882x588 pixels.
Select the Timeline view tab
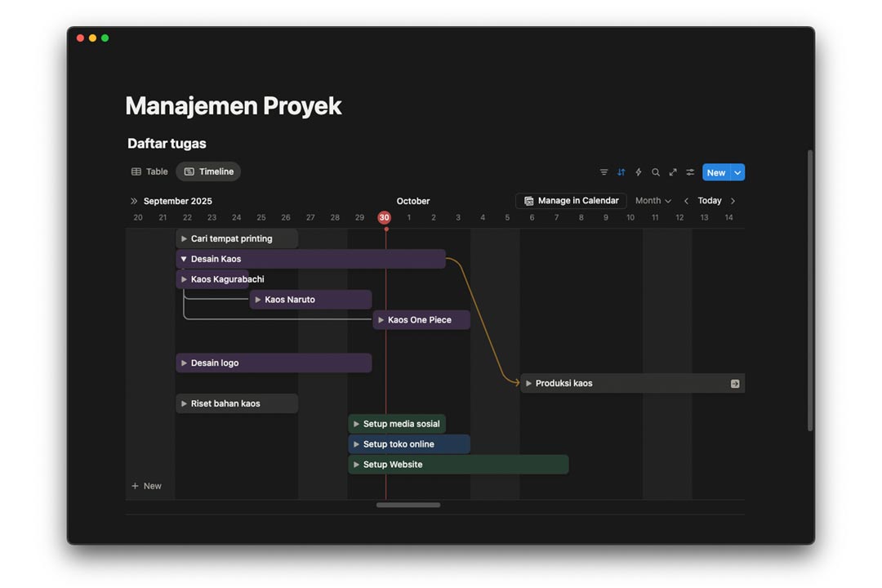209,171
